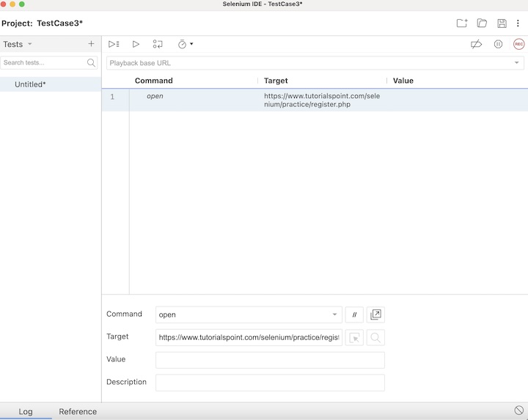
Task: Create a new project icon
Action: click(461, 23)
